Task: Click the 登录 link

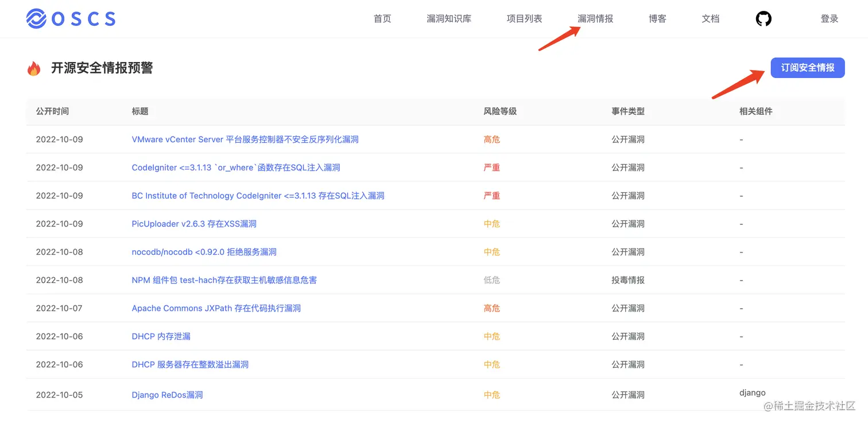Action: point(829,18)
